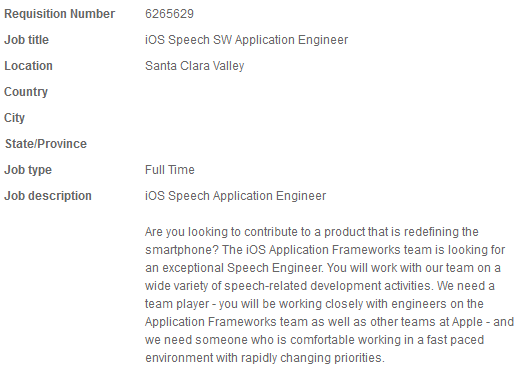Click the iOS Speech Application Engineer heading

click(235, 196)
